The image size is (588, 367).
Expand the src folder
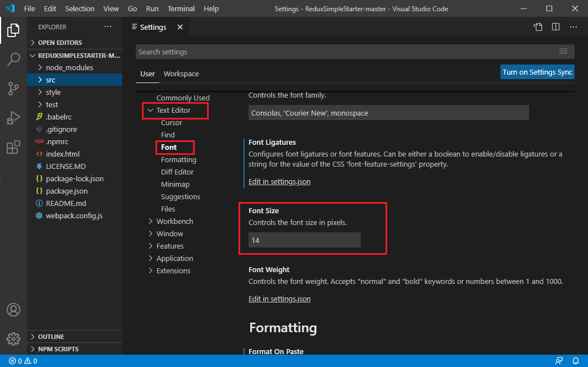[75, 80]
